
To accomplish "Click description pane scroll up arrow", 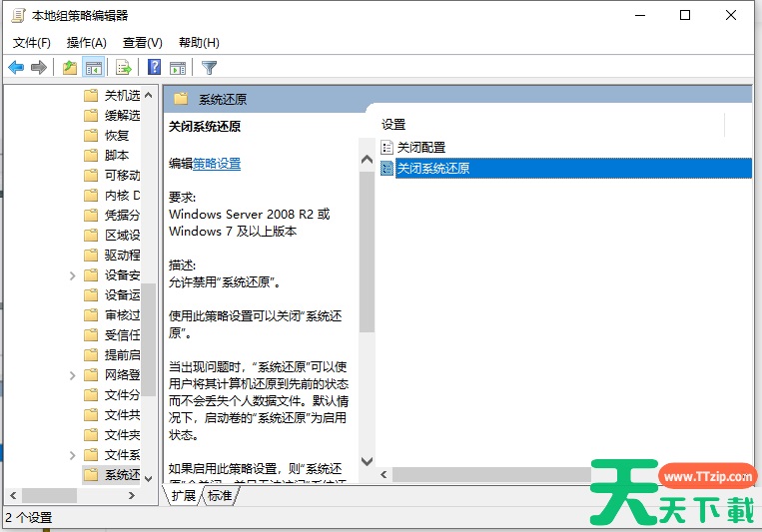I will pos(367,160).
